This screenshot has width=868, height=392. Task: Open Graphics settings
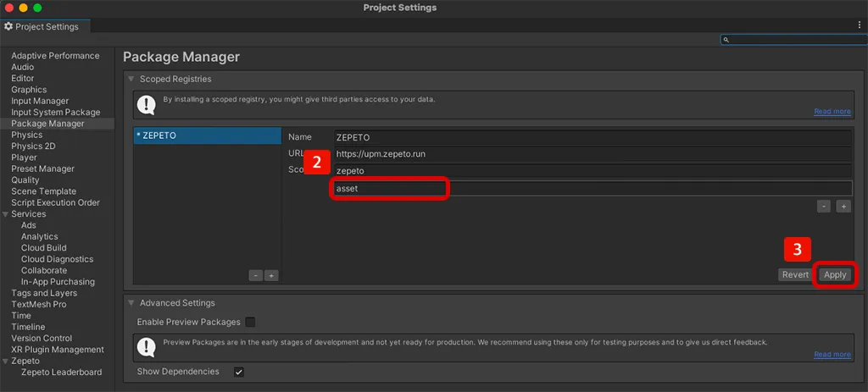[x=29, y=90]
